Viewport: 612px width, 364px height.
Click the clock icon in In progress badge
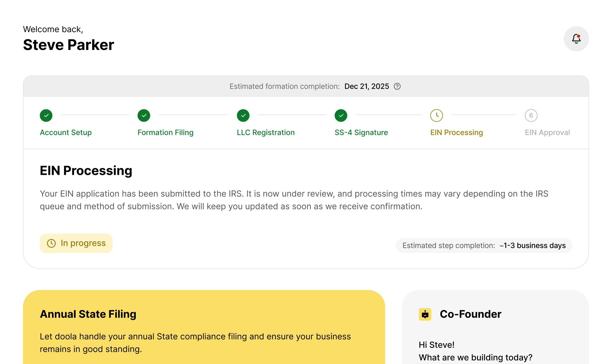pos(51,243)
